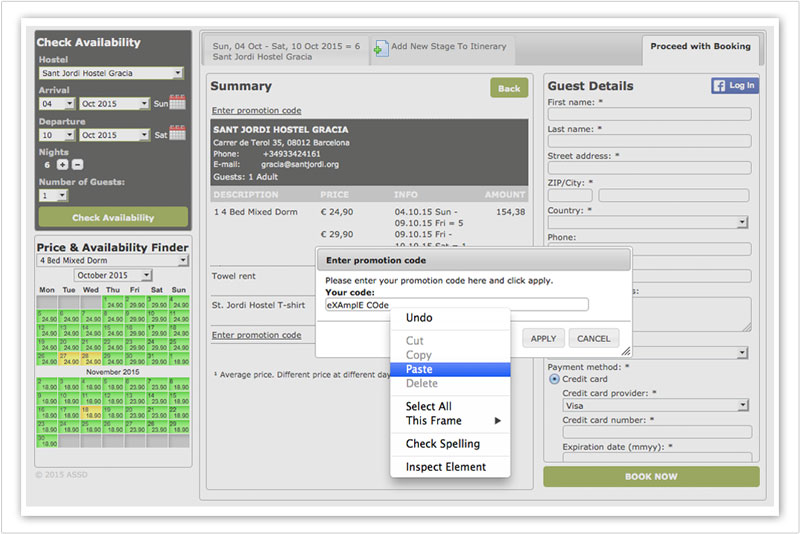This screenshot has height=534, width=800.
Task: Click APPLY in the promotion dialog
Action: [x=543, y=339]
